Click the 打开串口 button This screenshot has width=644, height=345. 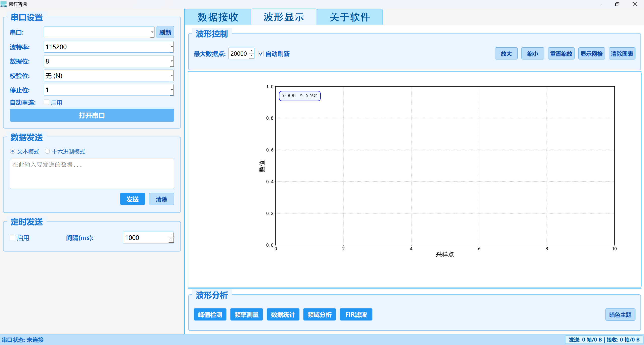click(x=92, y=115)
